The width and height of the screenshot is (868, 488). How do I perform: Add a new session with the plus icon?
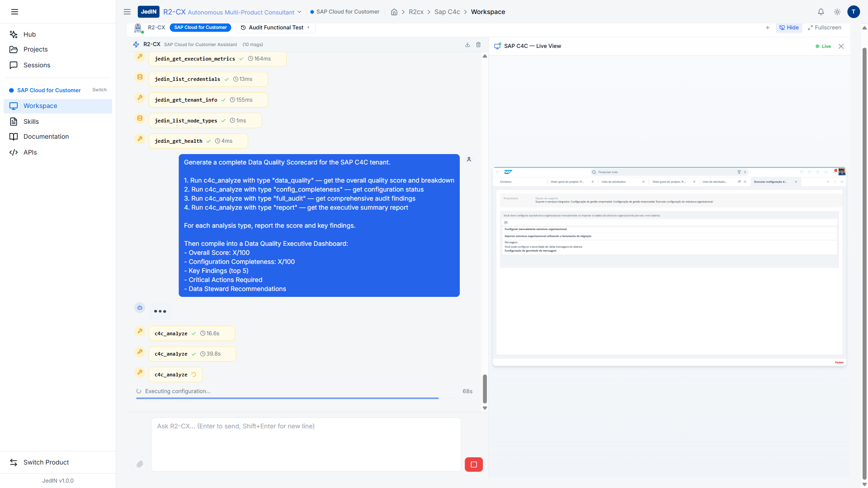point(768,28)
